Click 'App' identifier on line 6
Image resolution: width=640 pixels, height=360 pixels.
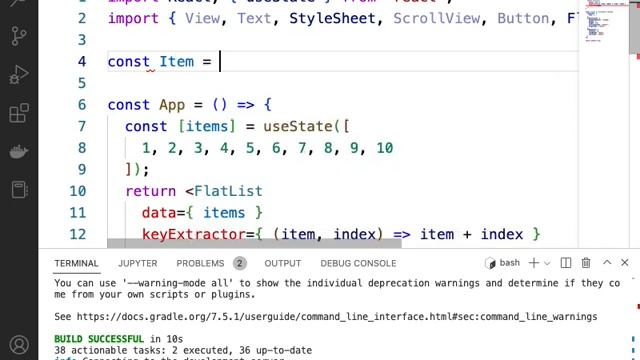pyautogui.click(x=172, y=105)
